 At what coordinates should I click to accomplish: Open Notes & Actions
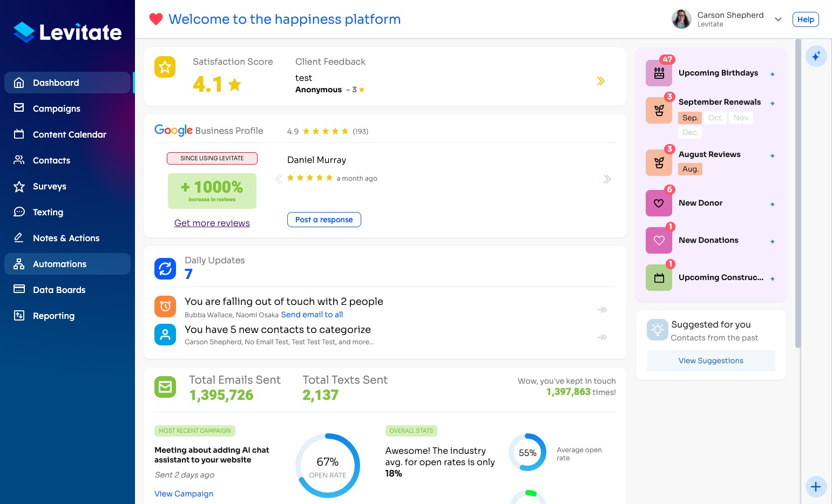67,238
